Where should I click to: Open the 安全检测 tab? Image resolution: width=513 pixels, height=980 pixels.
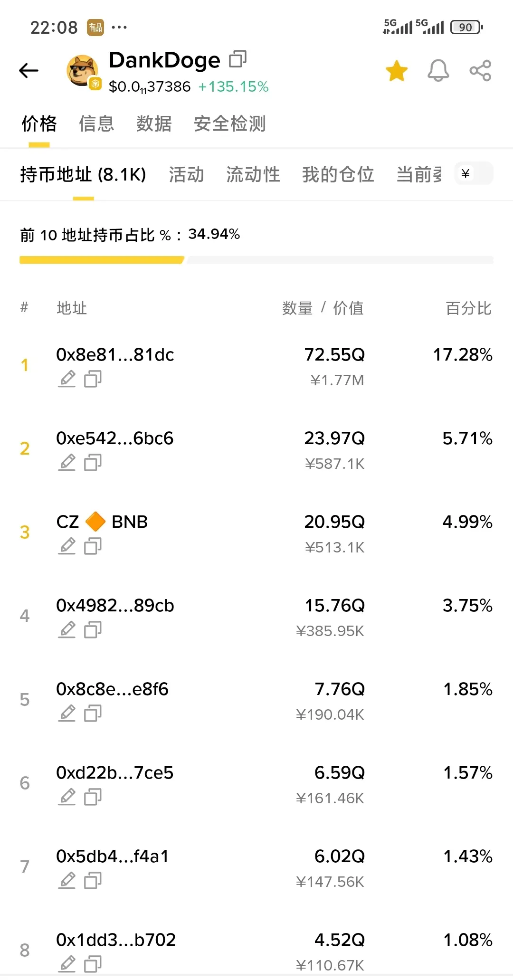pos(230,124)
